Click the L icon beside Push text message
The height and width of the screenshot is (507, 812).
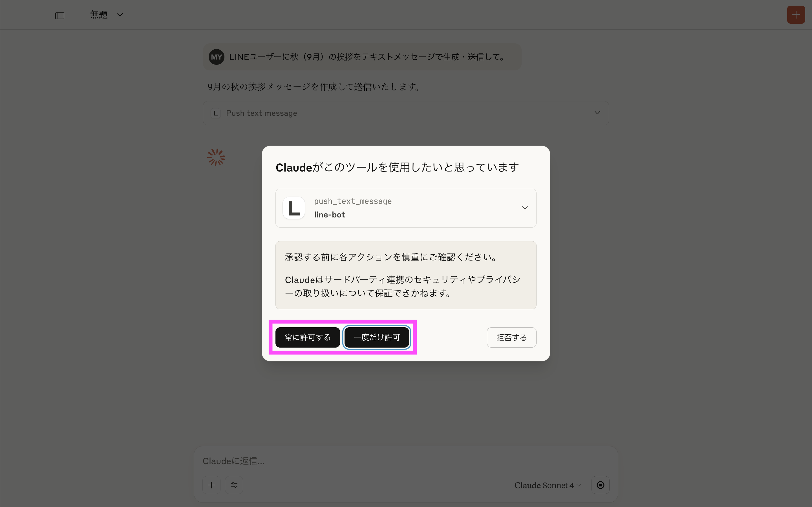tap(216, 113)
